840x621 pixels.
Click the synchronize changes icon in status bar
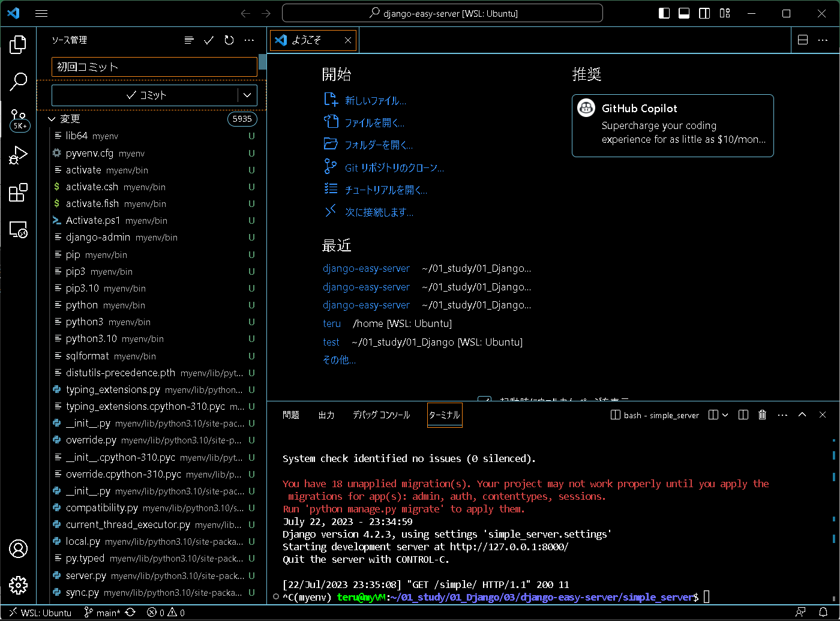click(x=130, y=613)
